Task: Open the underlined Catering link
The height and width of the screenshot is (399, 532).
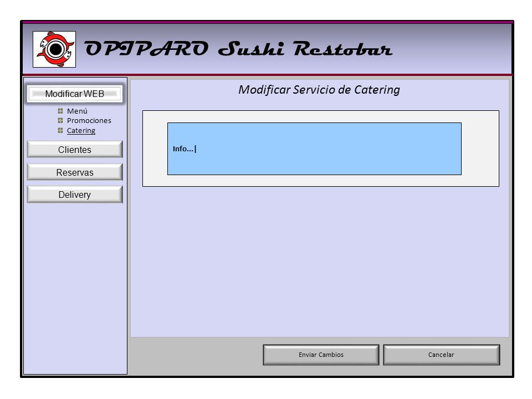Action: click(x=81, y=131)
